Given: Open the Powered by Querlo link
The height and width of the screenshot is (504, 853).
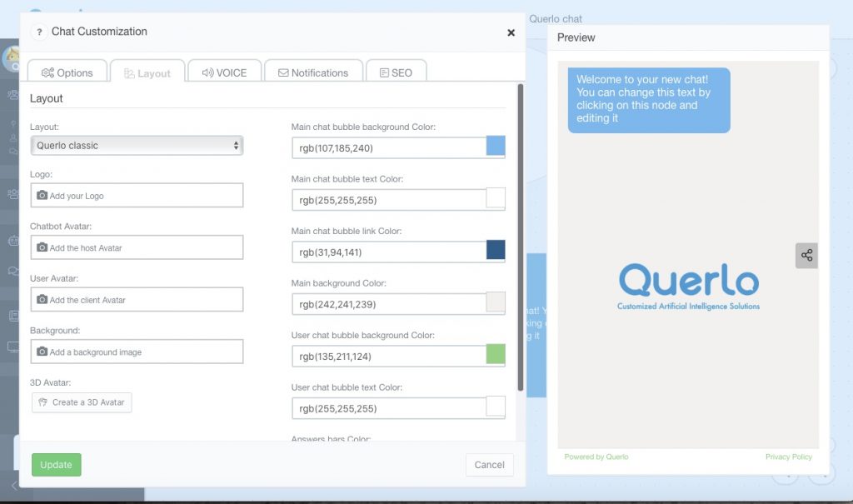Looking at the screenshot, I should 596,457.
